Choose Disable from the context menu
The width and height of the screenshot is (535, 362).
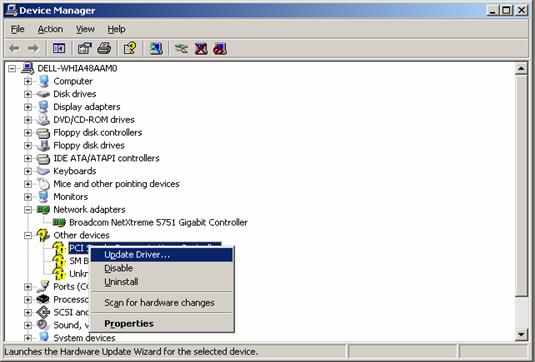click(162, 268)
